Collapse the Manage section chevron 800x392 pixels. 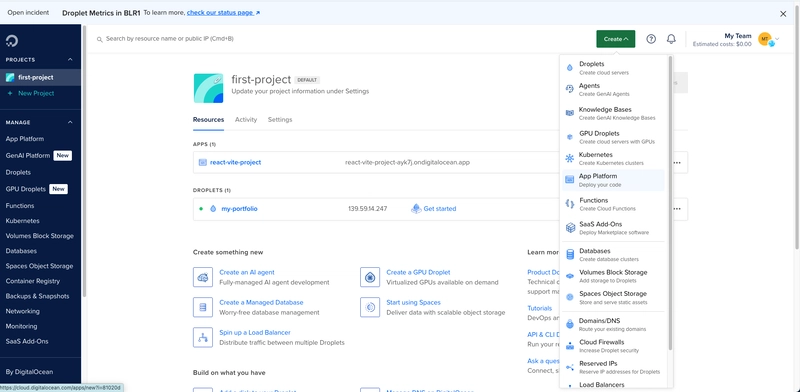(70, 122)
